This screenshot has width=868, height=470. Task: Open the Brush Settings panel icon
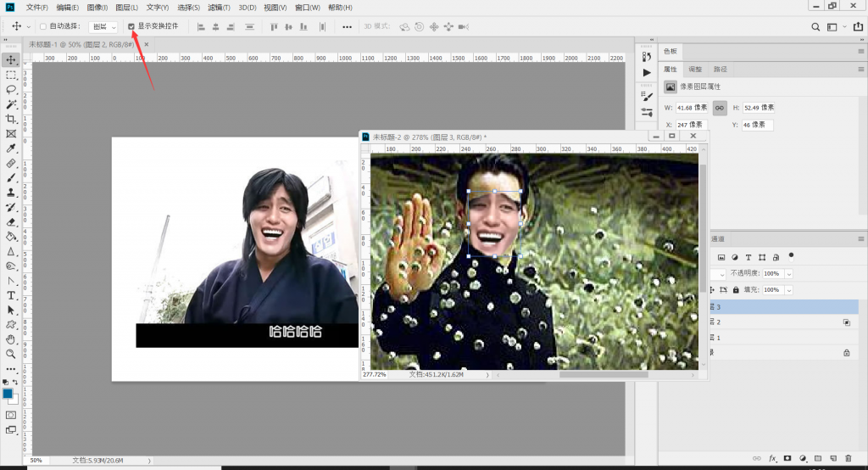tap(647, 96)
